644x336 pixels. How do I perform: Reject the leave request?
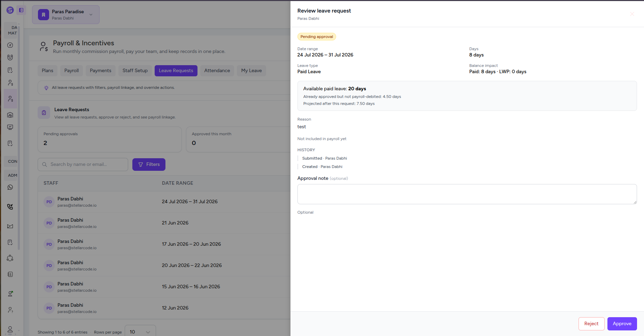pos(591,324)
